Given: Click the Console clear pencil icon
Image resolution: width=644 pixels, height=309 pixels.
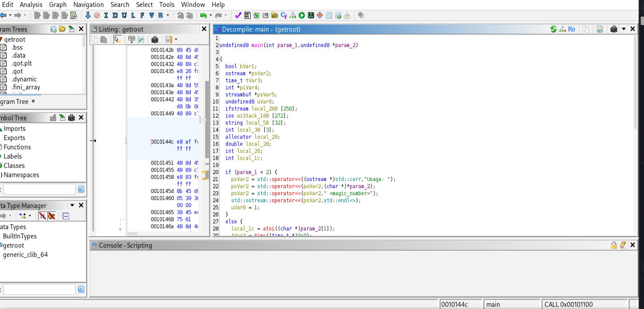Looking at the screenshot, I should point(623,245).
